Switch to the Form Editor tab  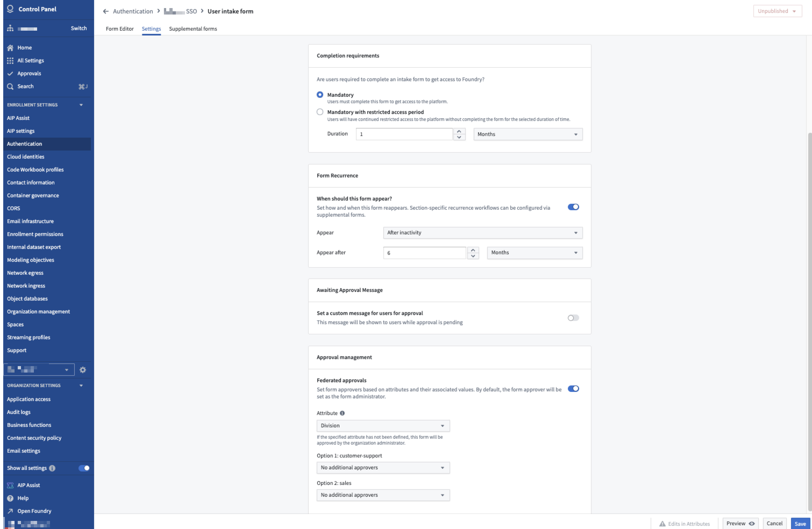pyautogui.click(x=120, y=29)
